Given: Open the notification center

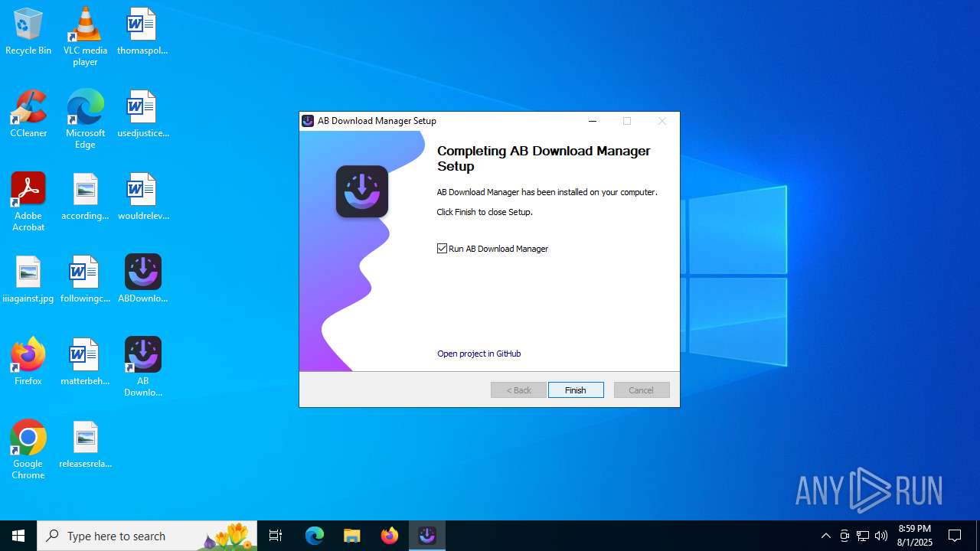Looking at the screenshot, I should [955, 536].
